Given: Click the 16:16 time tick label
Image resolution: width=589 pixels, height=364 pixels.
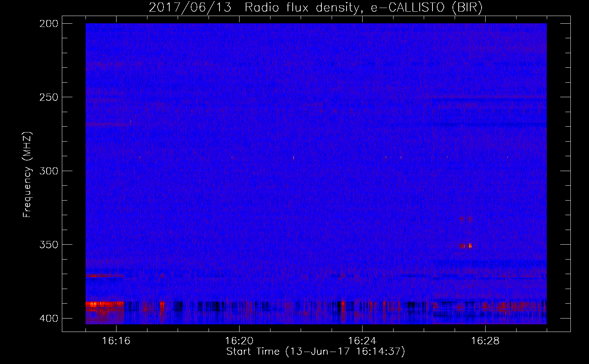Looking at the screenshot, I should click(116, 341).
